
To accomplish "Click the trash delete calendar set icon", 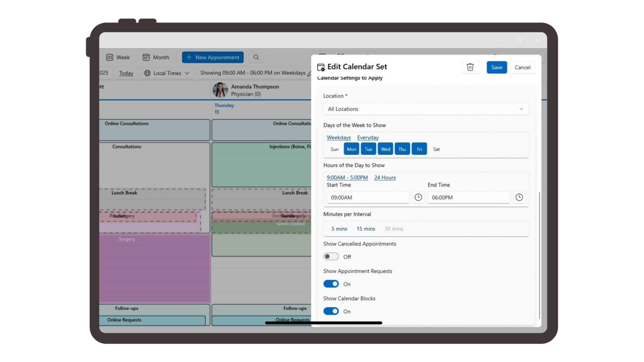I will (x=470, y=67).
